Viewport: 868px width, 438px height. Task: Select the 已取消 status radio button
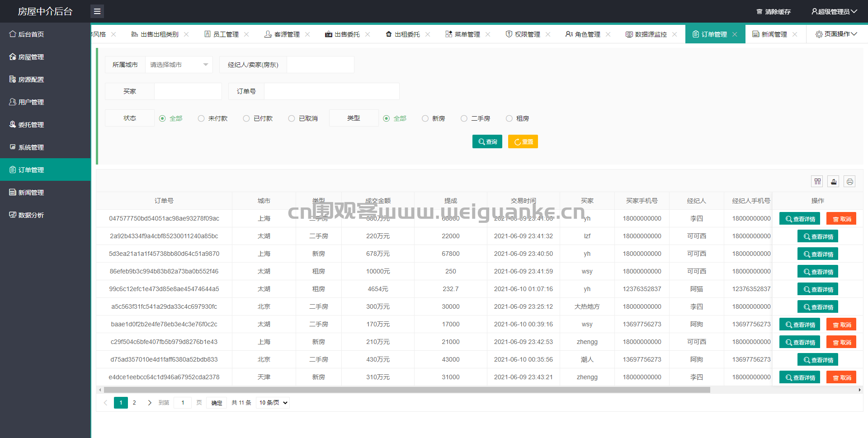point(292,118)
